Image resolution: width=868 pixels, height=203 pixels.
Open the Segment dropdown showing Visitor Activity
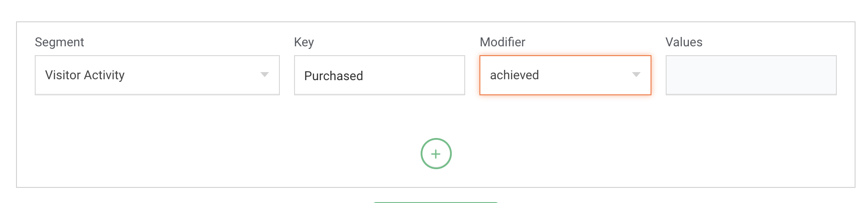point(157,75)
